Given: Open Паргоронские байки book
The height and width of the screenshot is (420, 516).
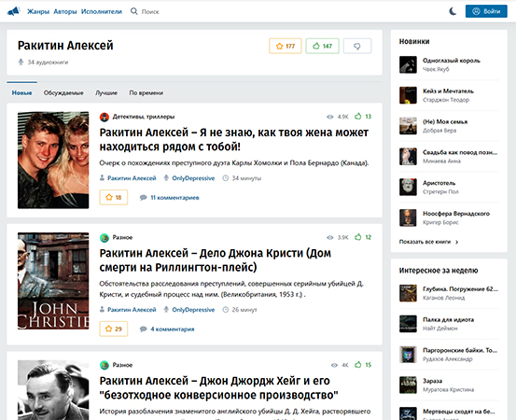Looking at the screenshot, I should click(460, 350).
